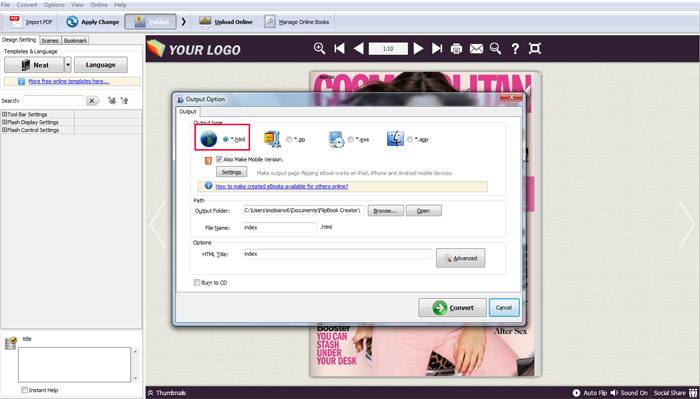The height and width of the screenshot is (399, 700).
Task: Jump to the first page of the flipbook
Action: (339, 48)
